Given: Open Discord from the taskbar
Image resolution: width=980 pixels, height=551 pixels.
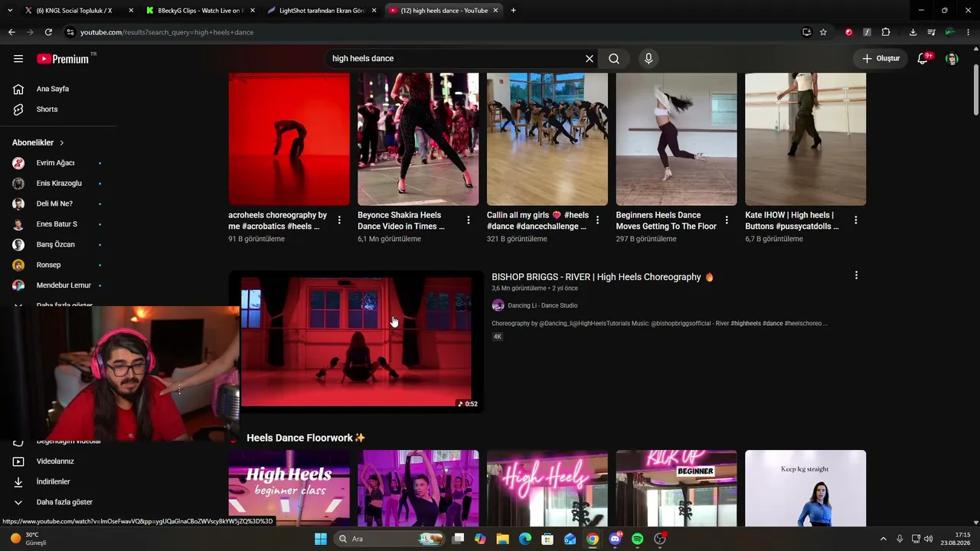Looking at the screenshot, I should coord(615,539).
